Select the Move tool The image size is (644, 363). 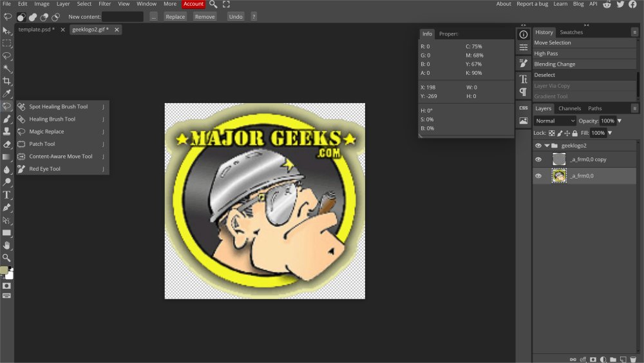[x=6, y=31]
